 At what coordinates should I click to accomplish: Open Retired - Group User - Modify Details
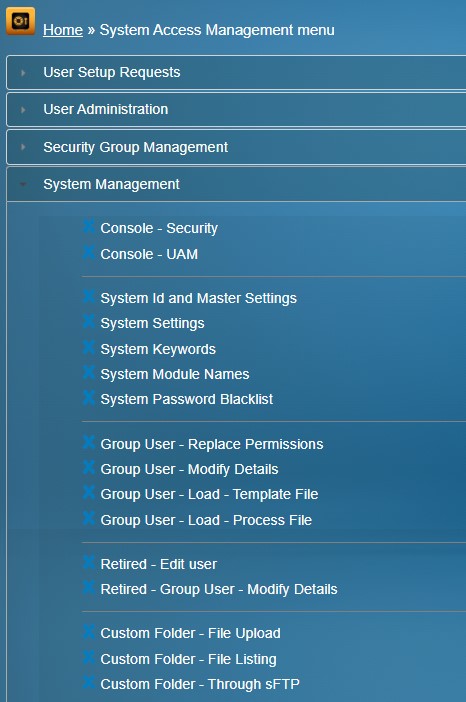coord(219,589)
